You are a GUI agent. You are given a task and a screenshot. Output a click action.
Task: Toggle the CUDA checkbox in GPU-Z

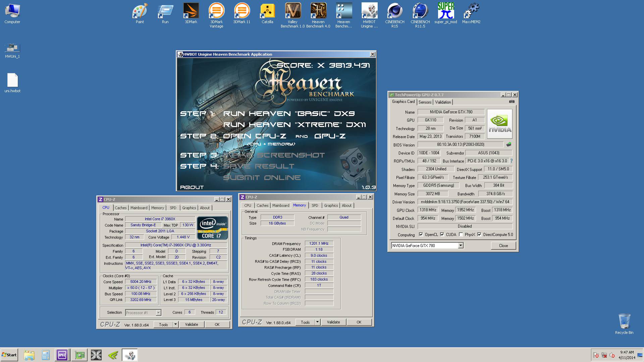click(442, 235)
